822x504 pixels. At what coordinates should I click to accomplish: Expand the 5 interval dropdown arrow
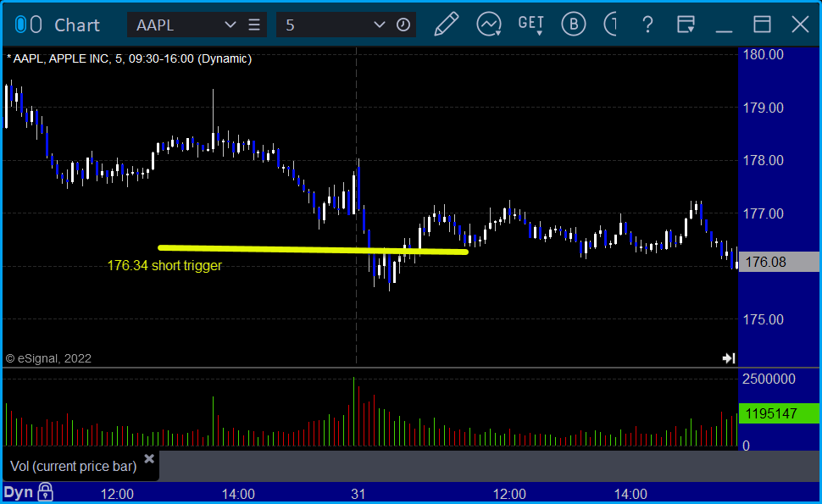(379, 25)
